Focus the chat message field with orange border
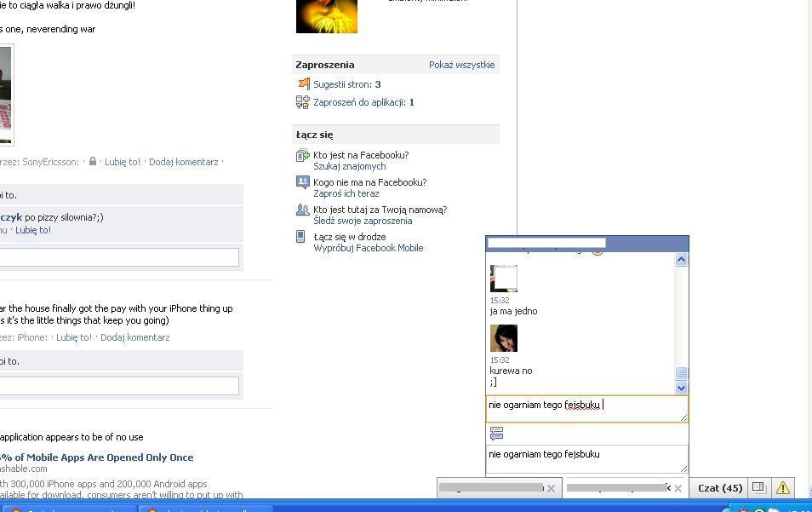This screenshot has width=812, height=512. pyautogui.click(x=586, y=408)
